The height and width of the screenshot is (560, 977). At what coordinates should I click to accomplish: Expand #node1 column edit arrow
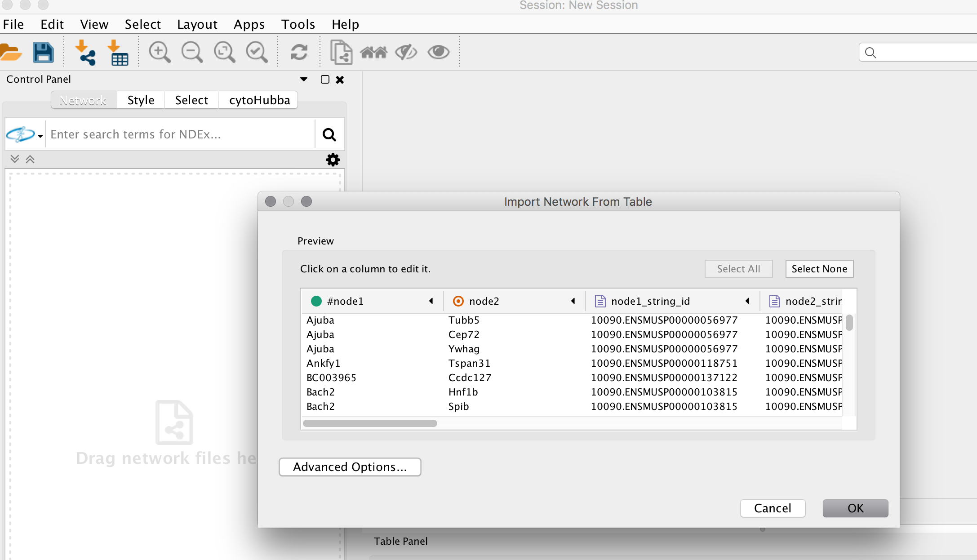coord(431,301)
